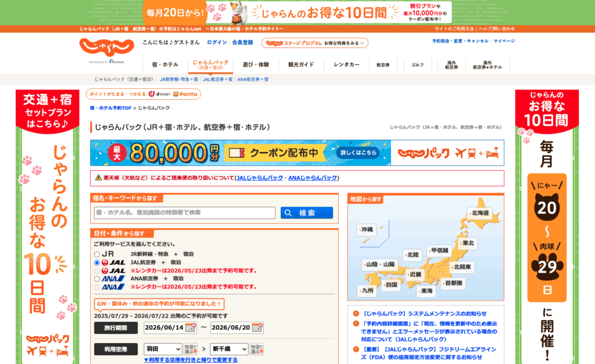Click the 四国 region on the map
The height and width of the screenshot is (364, 595).
click(x=390, y=284)
